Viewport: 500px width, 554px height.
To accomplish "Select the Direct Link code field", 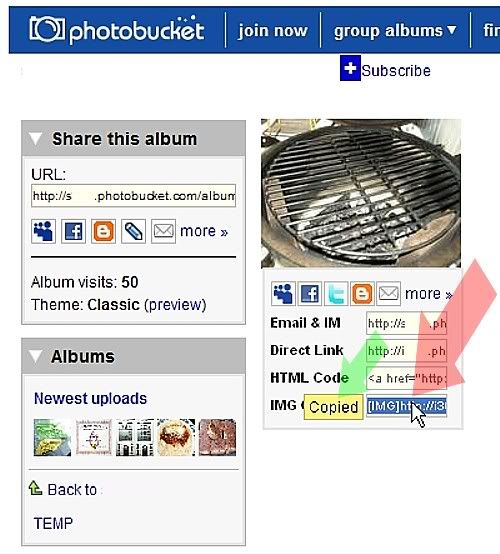I will tap(406, 351).
